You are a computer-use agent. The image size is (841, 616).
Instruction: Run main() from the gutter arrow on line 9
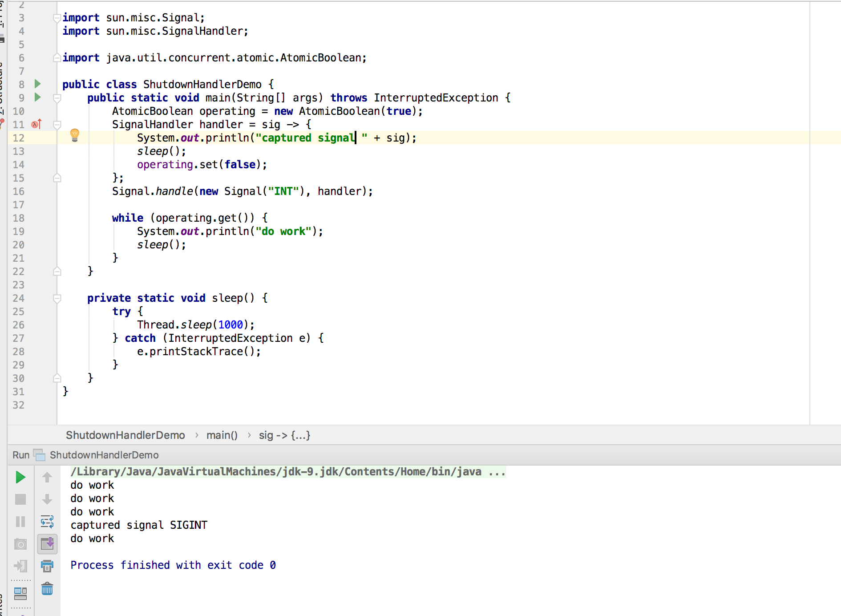point(38,97)
